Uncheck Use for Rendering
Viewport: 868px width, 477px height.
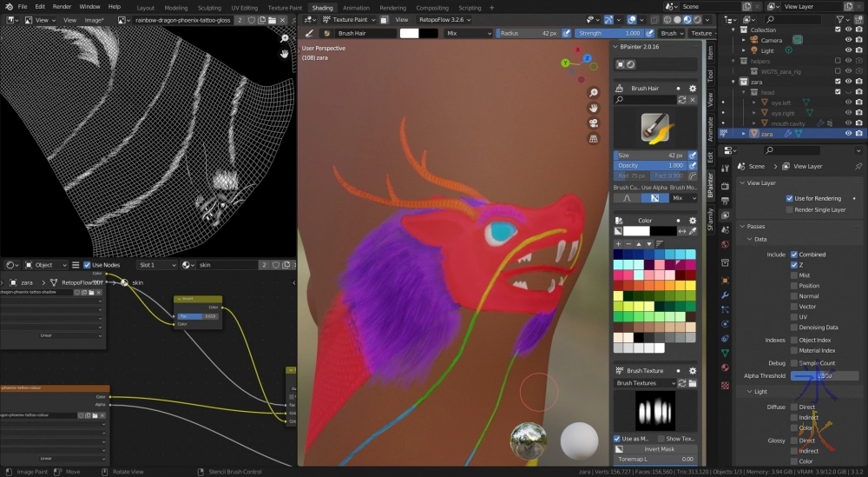789,198
